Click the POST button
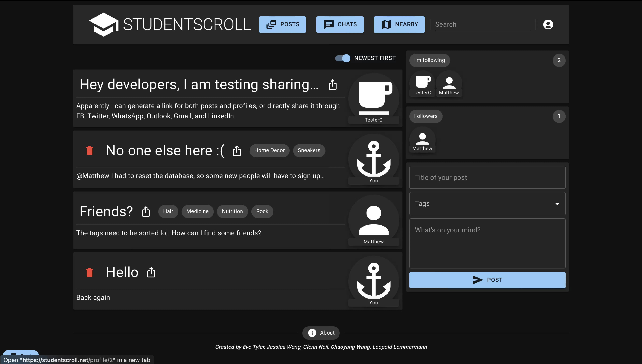The image size is (642, 364). [x=487, y=280]
